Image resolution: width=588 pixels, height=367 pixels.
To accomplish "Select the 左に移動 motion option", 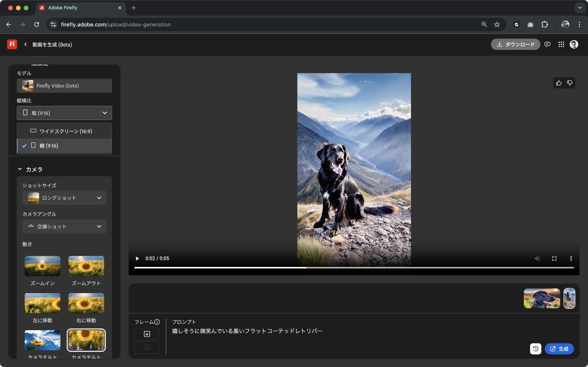I will [42, 303].
